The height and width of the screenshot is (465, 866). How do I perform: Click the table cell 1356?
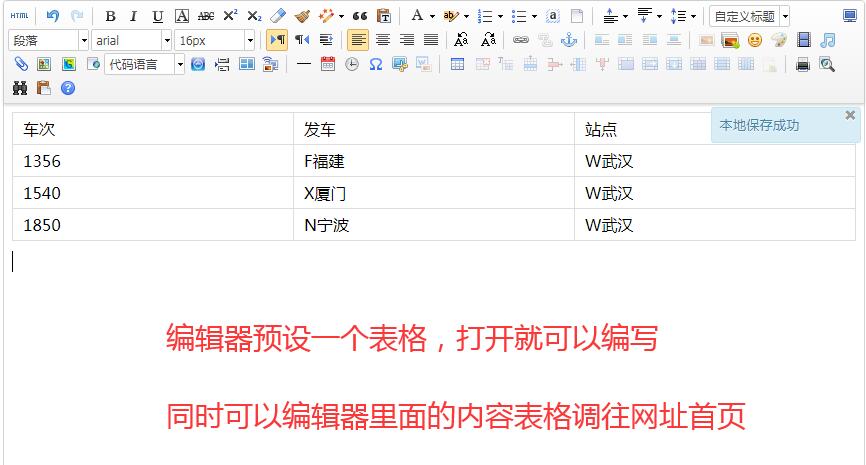(x=153, y=161)
